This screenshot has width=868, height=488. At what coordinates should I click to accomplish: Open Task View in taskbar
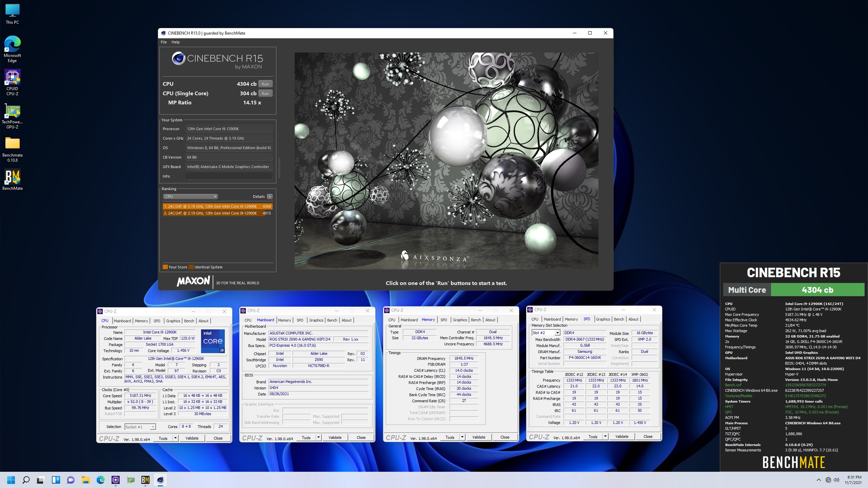41,480
